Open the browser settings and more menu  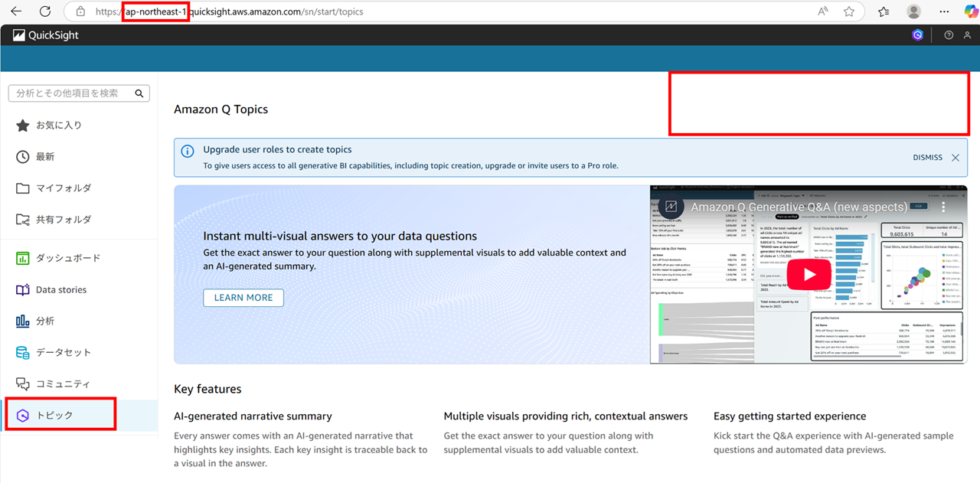944,11
